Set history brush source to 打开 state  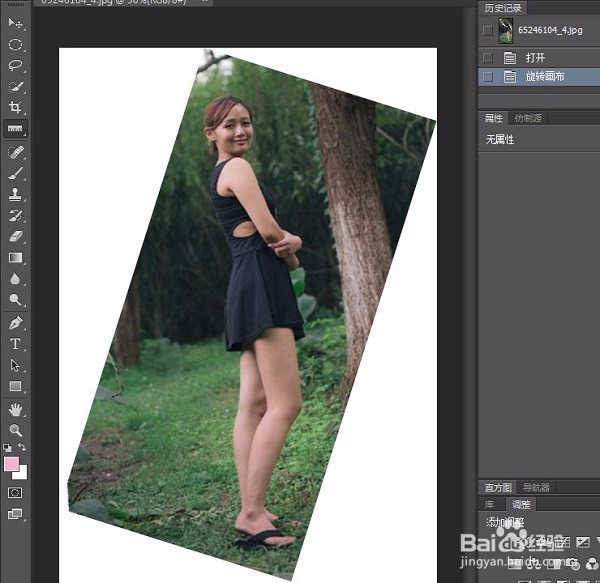click(488, 58)
